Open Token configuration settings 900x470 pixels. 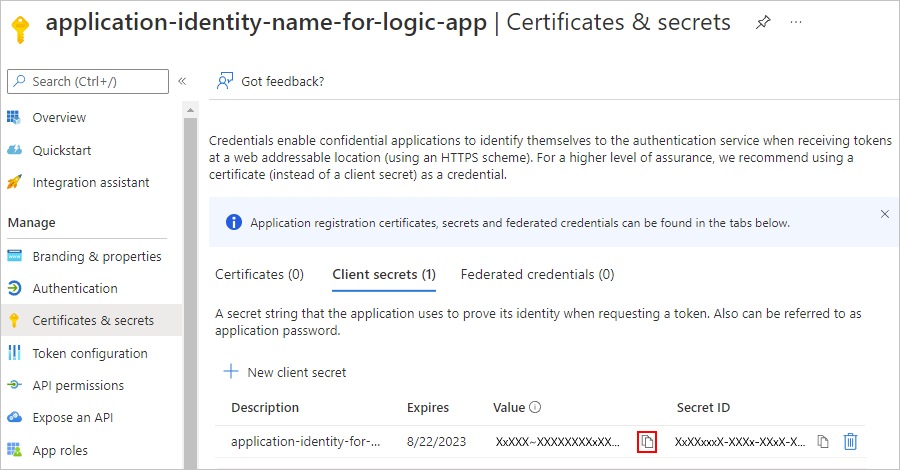[90, 353]
